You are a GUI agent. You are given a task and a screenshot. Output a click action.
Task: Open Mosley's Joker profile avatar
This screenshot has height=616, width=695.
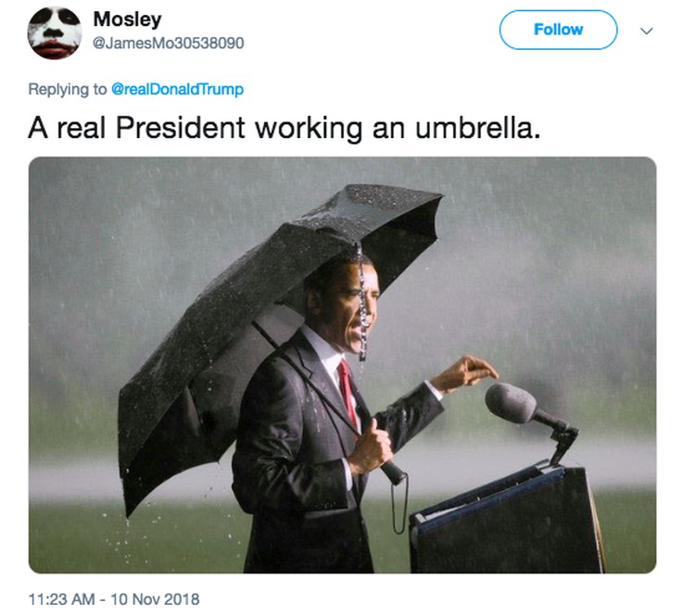[55, 32]
